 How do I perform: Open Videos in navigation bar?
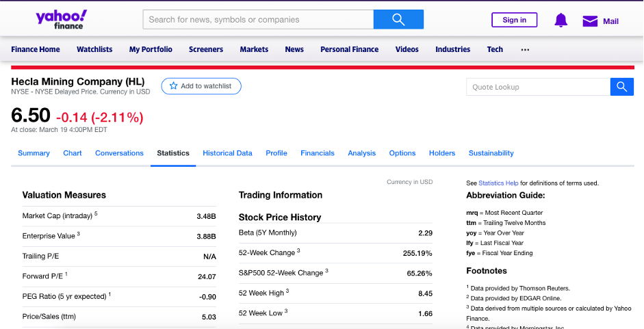point(407,49)
